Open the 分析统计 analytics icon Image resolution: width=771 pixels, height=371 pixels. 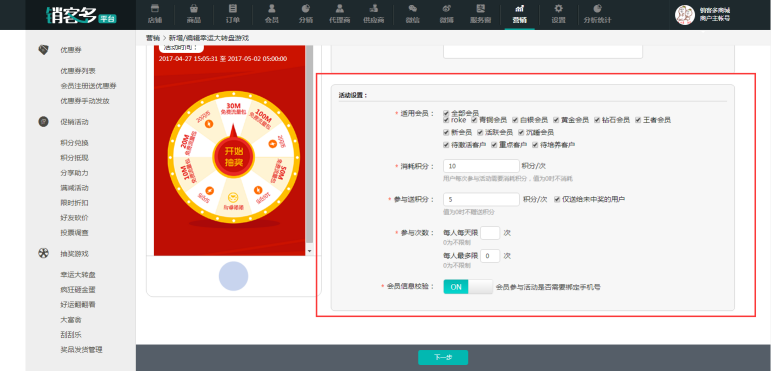click(x=597, y=8)
